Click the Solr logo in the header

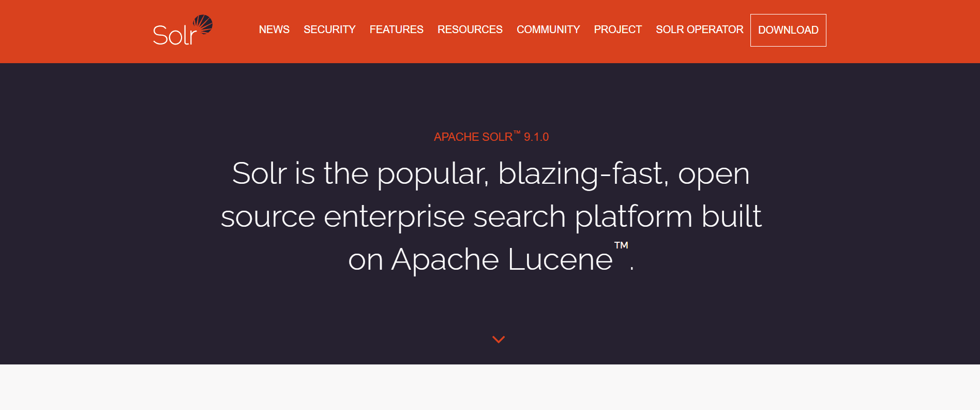(183, 30)
